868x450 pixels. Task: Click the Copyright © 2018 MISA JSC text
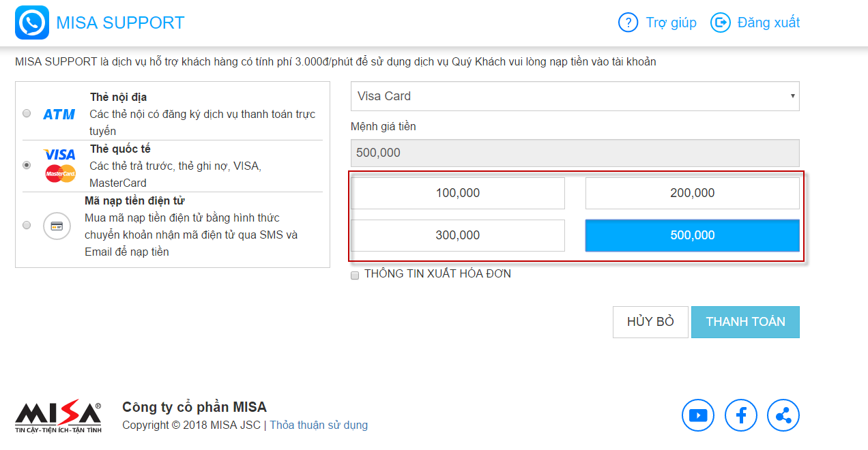(191, 425)
